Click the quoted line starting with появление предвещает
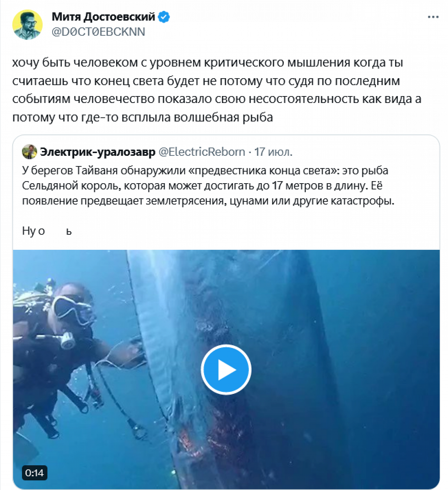Viewport: 448px width, 490px height. pos(208,201)
